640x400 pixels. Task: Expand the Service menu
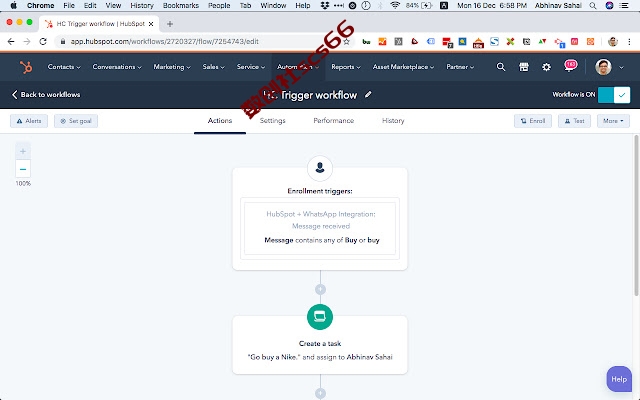coord(251,67)
